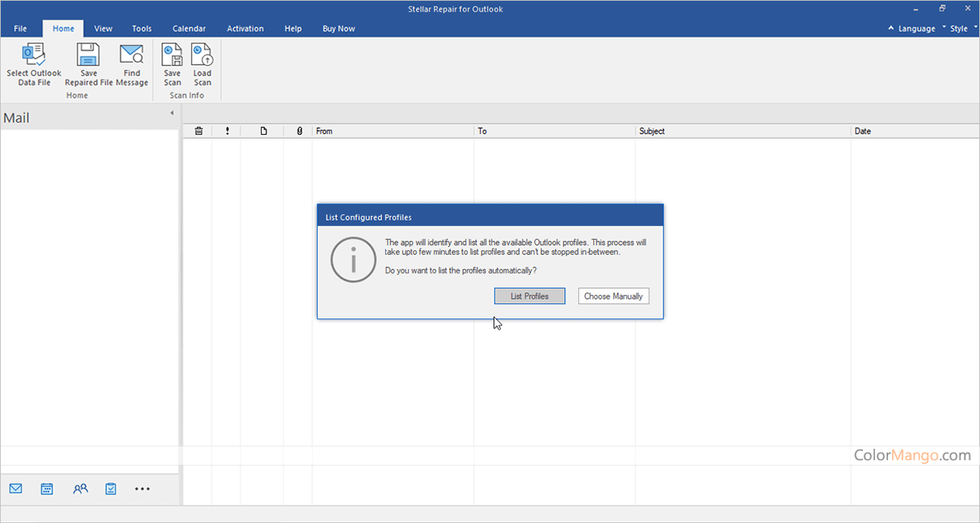Click the List Profiles button
The image size is (980, 523).
click(530, 296)
